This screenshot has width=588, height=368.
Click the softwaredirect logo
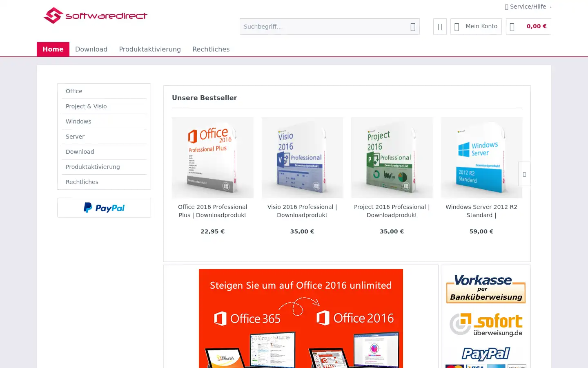[x=96, y=16]
